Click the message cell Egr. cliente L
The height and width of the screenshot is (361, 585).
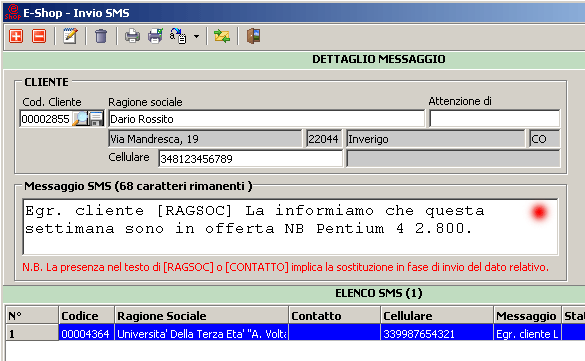point(528,333)
